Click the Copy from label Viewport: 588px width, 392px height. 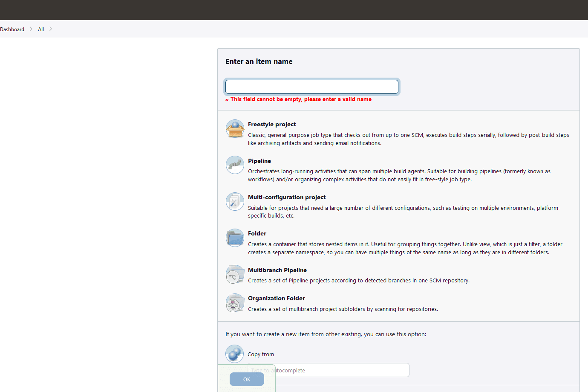pyautogui.click(x=261, y=354)
